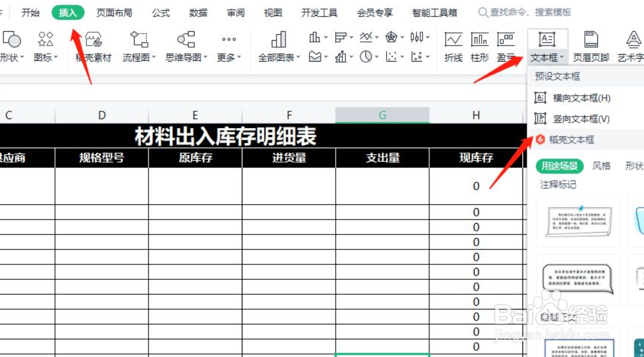Click the 现库存 header cell
Screen dimensions: 644x357
coord(476,158)
